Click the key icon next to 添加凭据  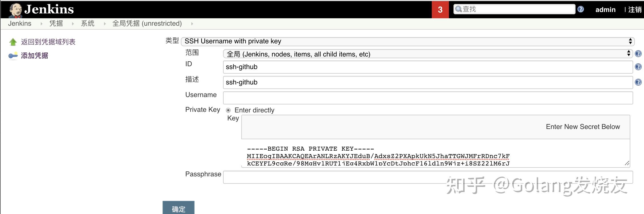[x=13, y=55]
